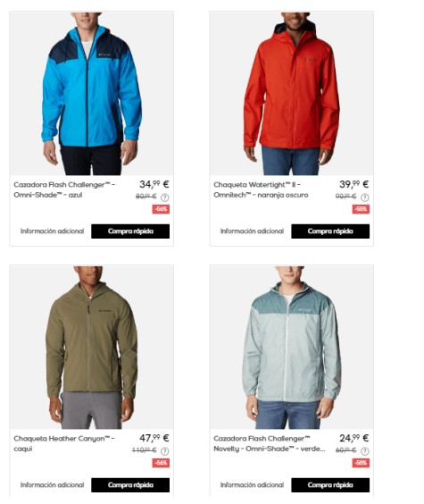This screenshot has height=504, width=424.
Task: Click Compra rápida for blue Flash Challenger
Action: [x=130, y=231]
